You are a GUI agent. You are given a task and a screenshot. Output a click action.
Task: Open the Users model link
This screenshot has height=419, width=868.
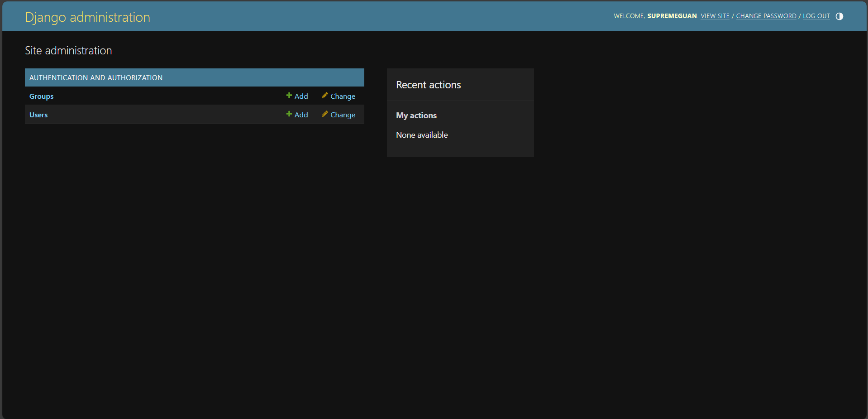[x=38, y=115]
